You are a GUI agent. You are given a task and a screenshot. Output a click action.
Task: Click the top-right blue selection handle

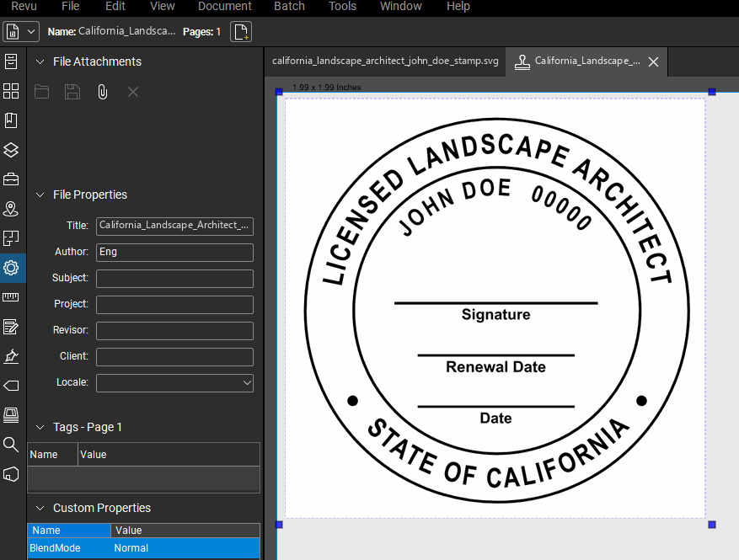tap(712, 92)
